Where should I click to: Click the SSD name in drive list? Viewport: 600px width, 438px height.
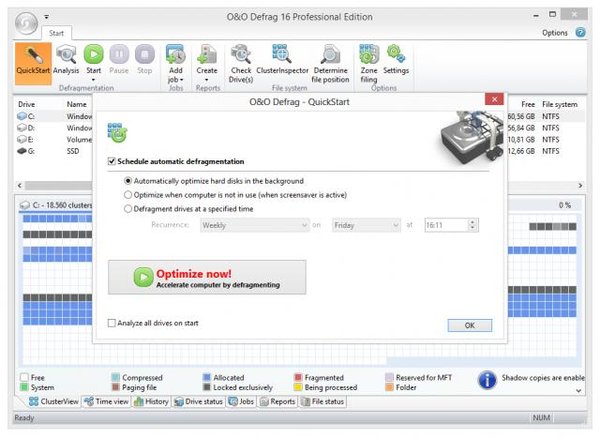(73, 151)
